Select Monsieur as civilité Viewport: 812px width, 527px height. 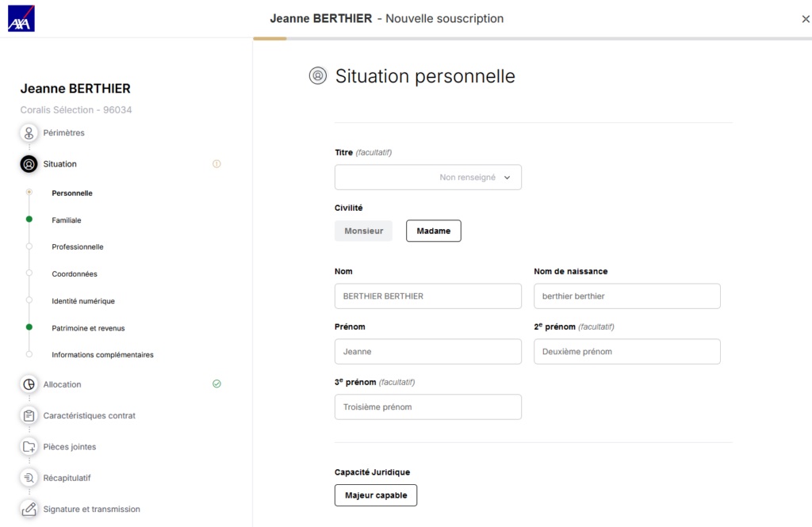(363, 231)
